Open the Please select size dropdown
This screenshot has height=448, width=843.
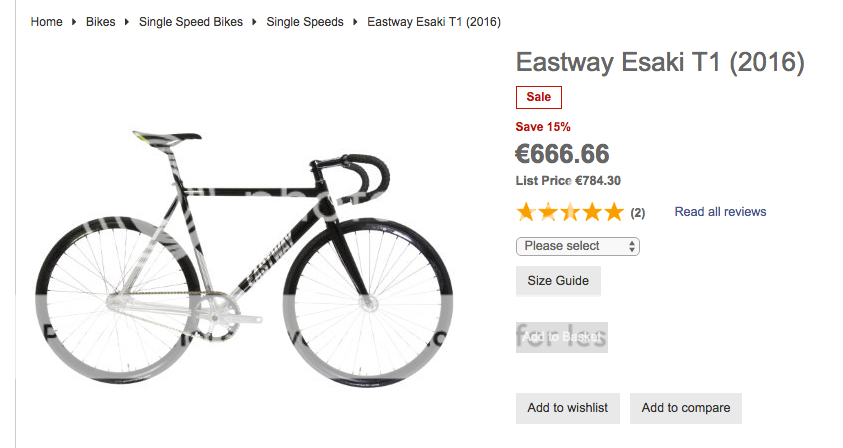click(577, 246)
